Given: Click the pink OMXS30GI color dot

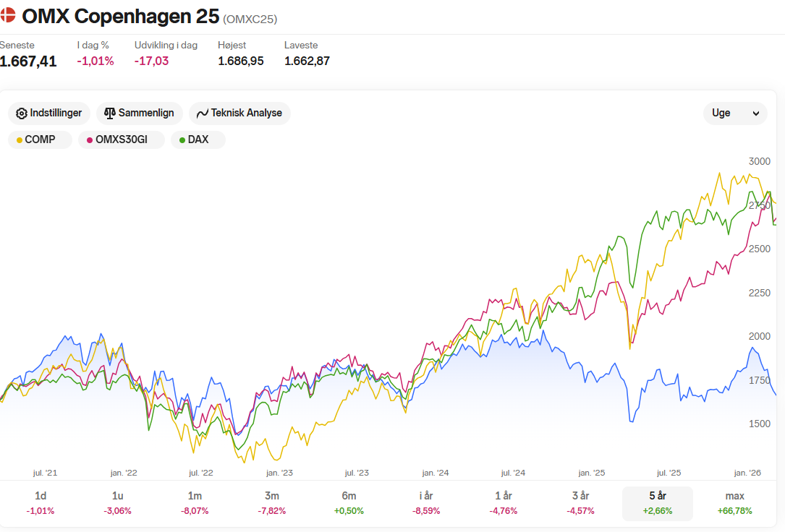Looking at the screenshot, I should click(x=90, y=140).
